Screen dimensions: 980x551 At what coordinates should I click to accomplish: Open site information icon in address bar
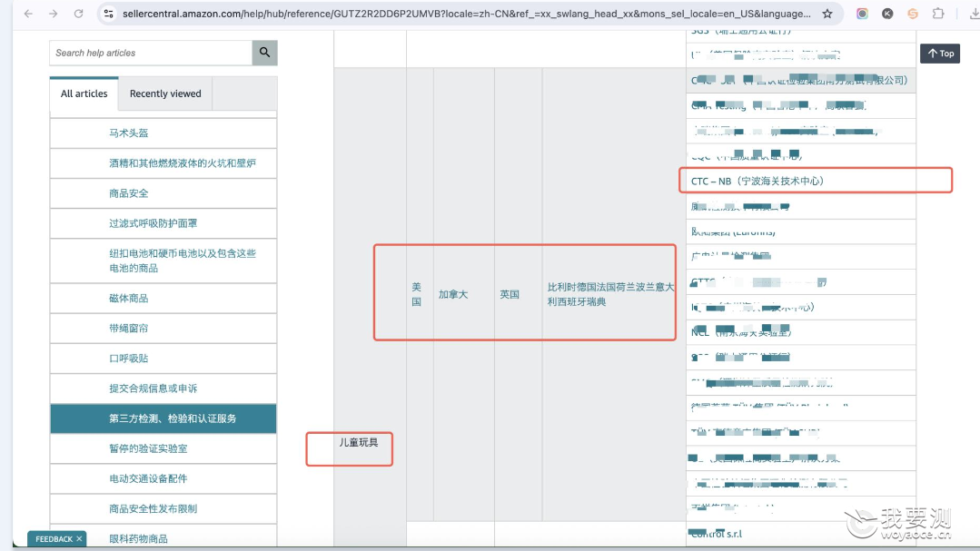pos(109,13)
